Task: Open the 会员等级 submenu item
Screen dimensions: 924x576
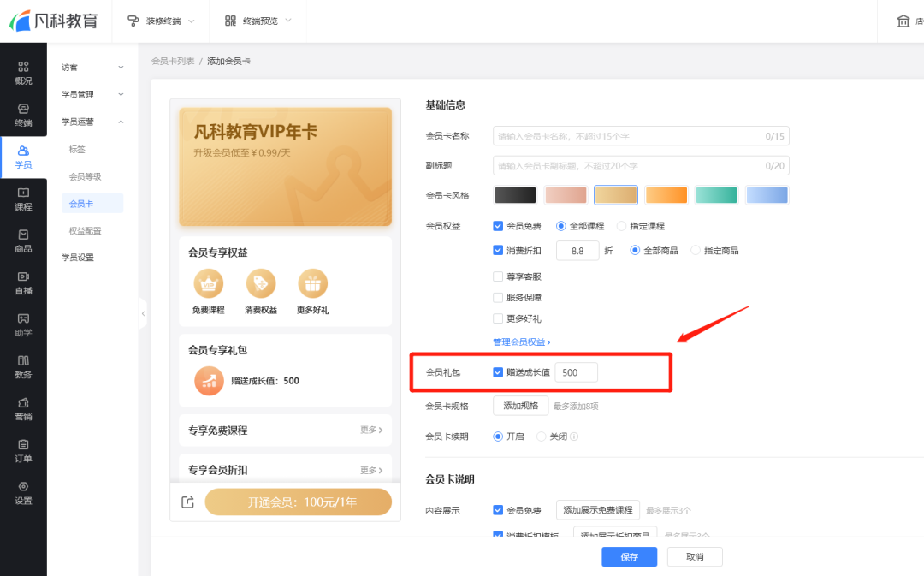Action: [85, 176]
